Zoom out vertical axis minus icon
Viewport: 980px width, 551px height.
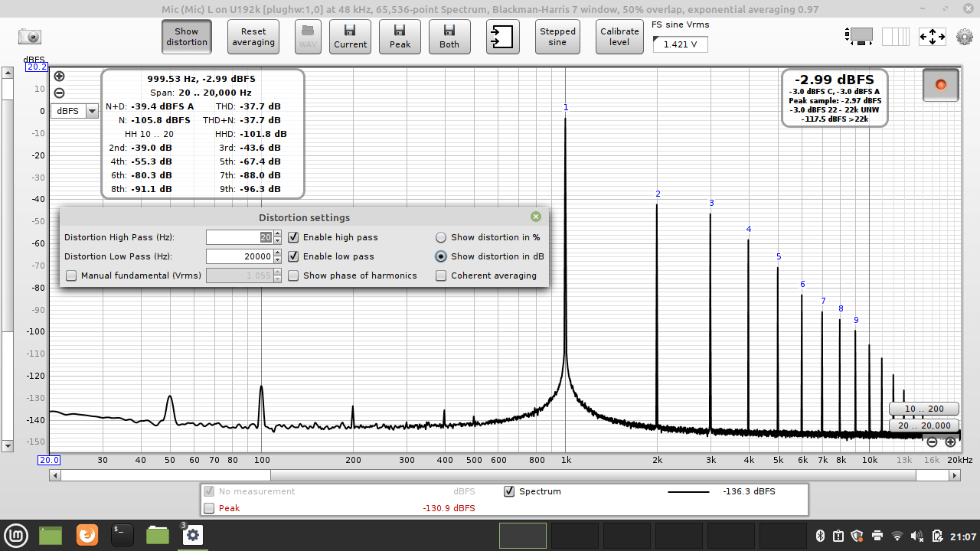tap(59, 93)
